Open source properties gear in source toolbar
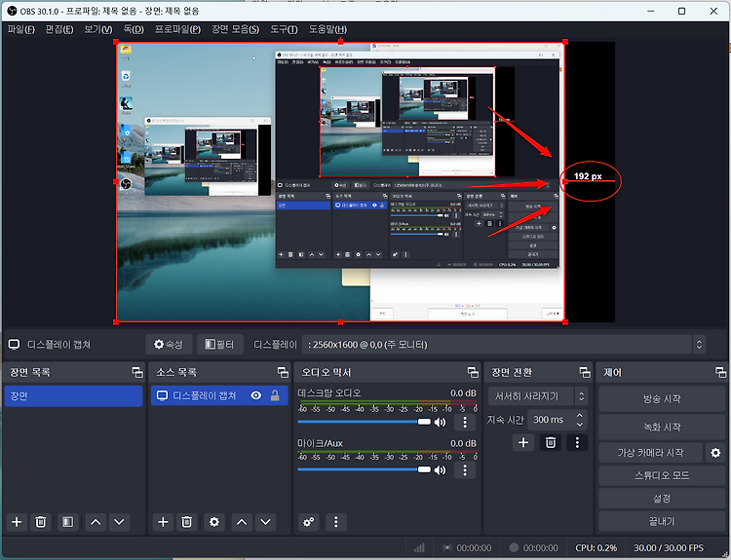 point(214,522)
